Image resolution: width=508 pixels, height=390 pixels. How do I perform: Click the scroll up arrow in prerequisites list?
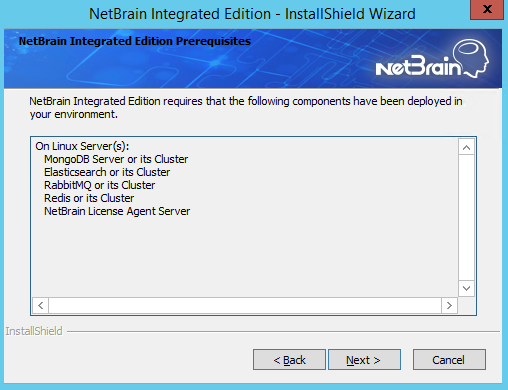coord(466,147)
